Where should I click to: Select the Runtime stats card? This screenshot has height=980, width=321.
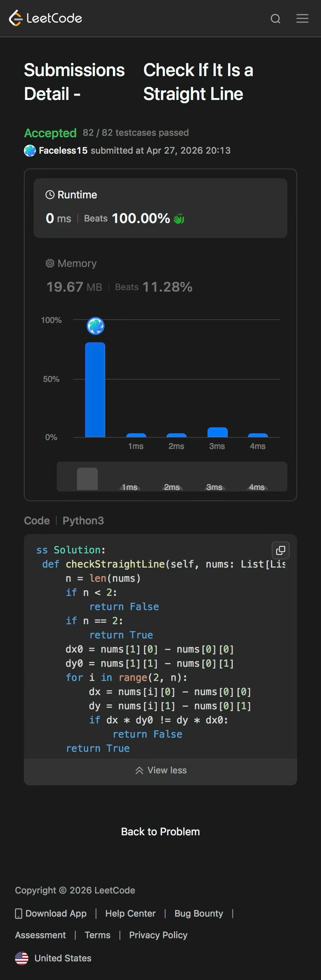pos(160,208)
